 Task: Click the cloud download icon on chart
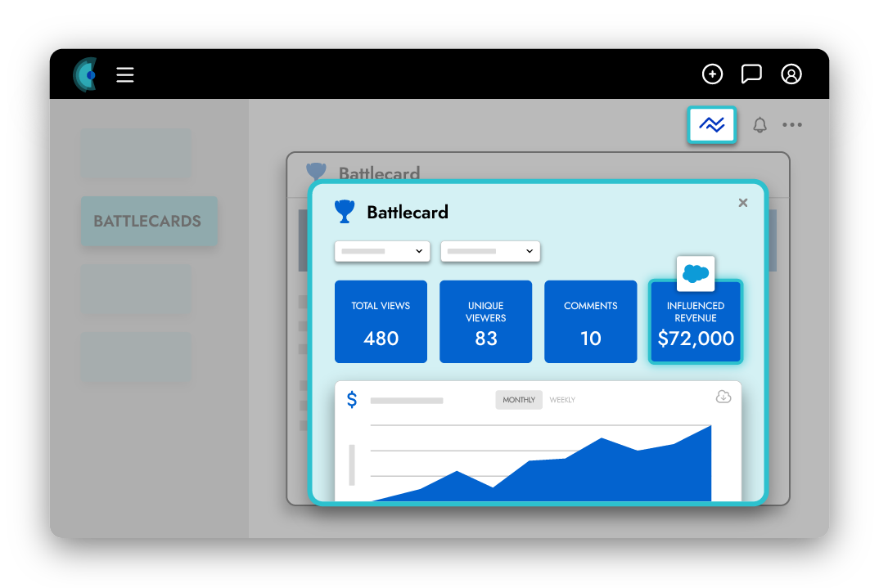(x=723, y=397)
